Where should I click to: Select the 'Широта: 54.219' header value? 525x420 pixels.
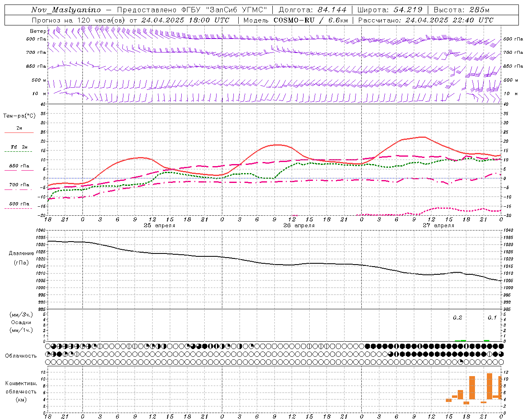(390, 10)
